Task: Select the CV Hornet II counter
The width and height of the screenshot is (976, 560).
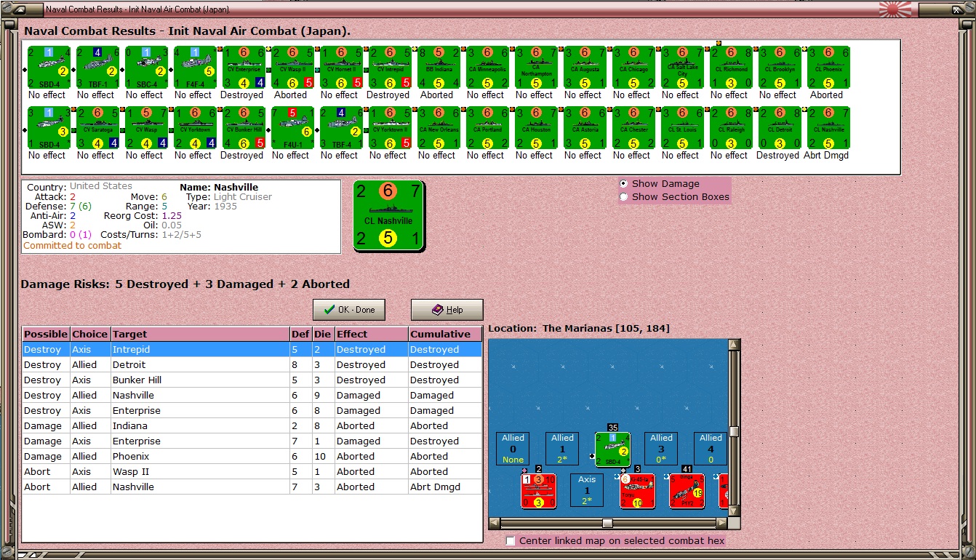Action: 340,68
